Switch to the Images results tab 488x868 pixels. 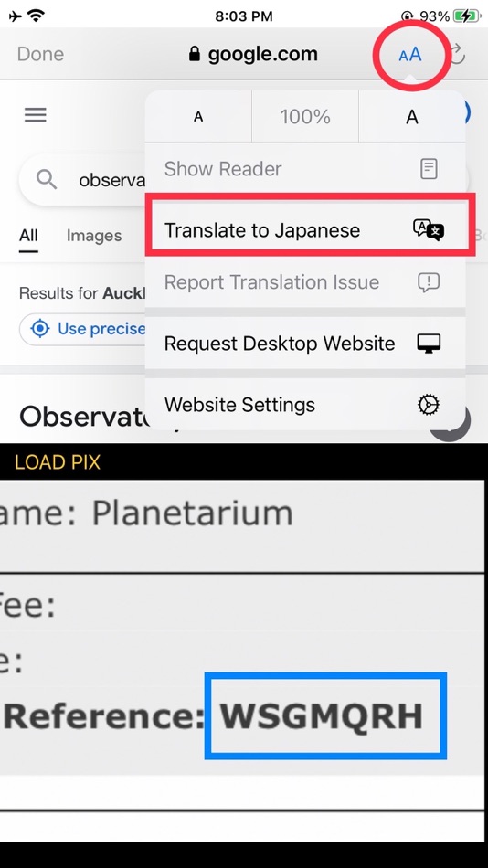[93, 236]
